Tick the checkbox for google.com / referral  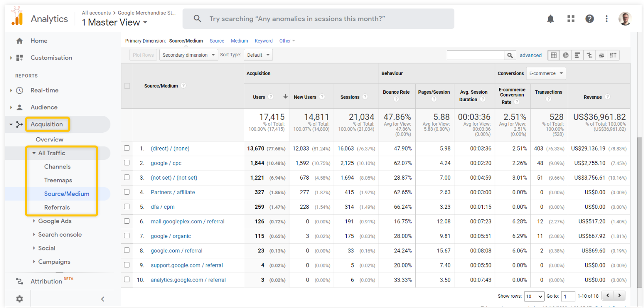(x=127, y=250)
